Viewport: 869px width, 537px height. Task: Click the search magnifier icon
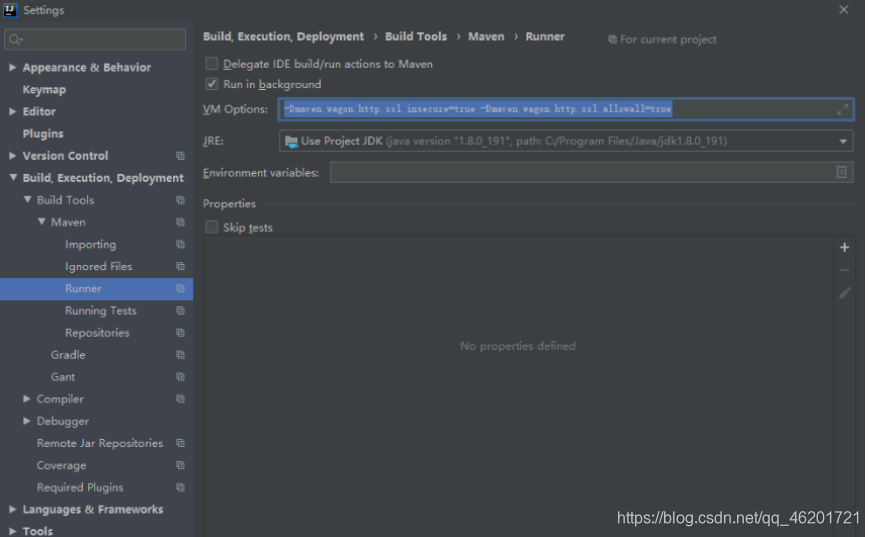[15, 39]
